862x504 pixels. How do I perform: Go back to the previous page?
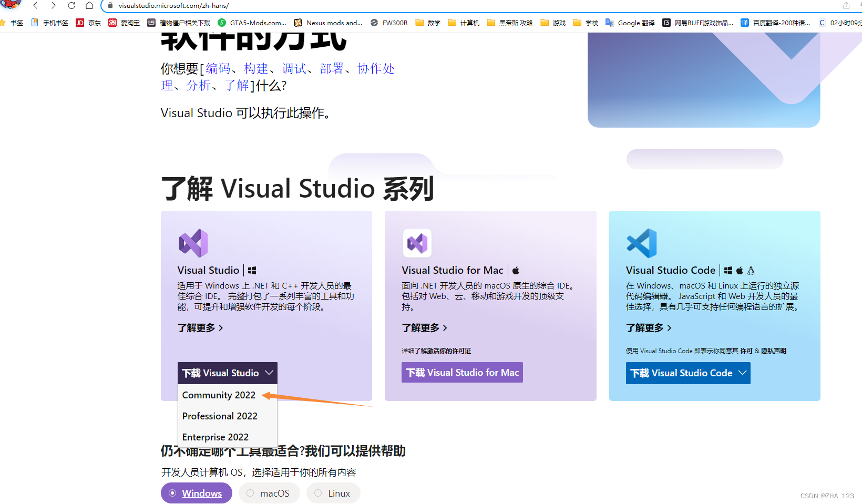tap(35, 5)
